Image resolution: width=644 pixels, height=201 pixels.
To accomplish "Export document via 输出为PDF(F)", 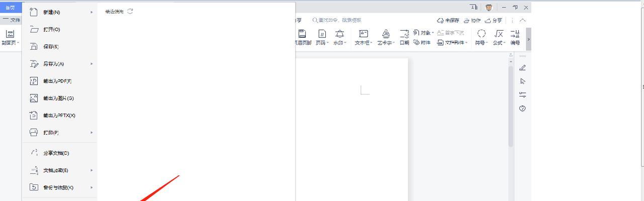I will tap(59, 81).
